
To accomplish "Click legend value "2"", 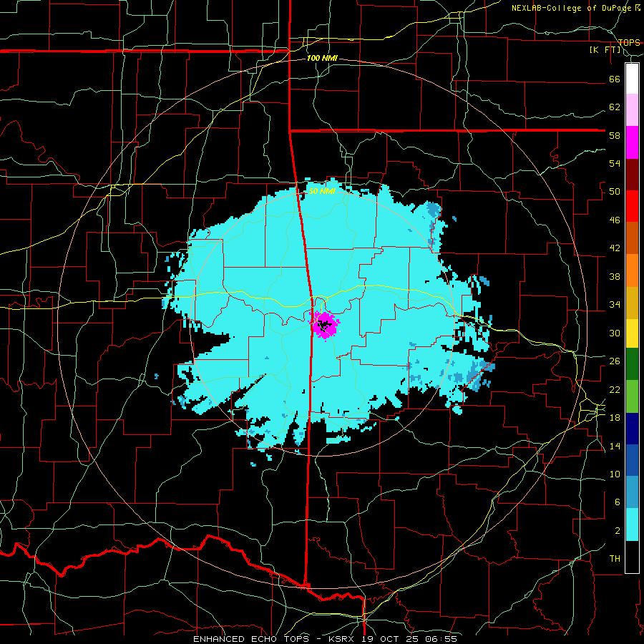I will point(618,531).
